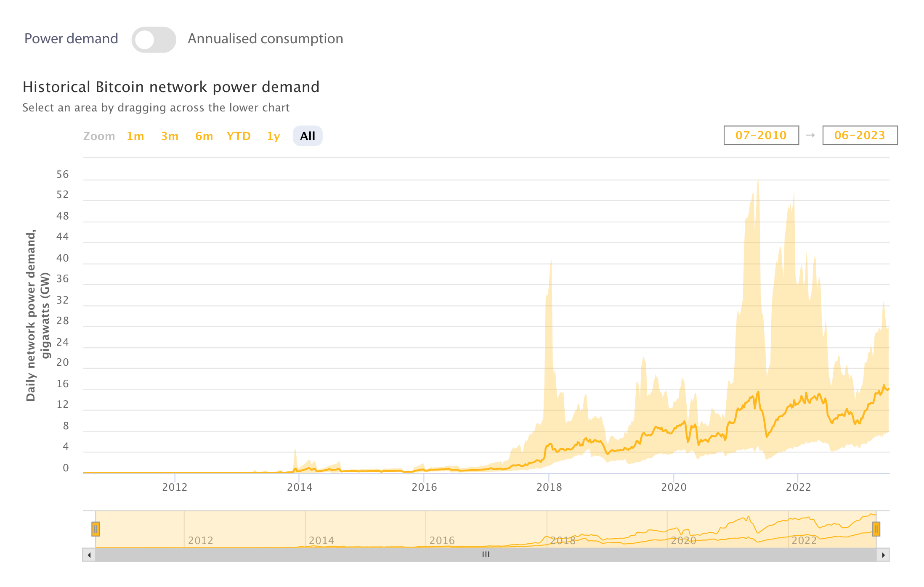Click the Annualised consumption label

click(x=266, y=39)
